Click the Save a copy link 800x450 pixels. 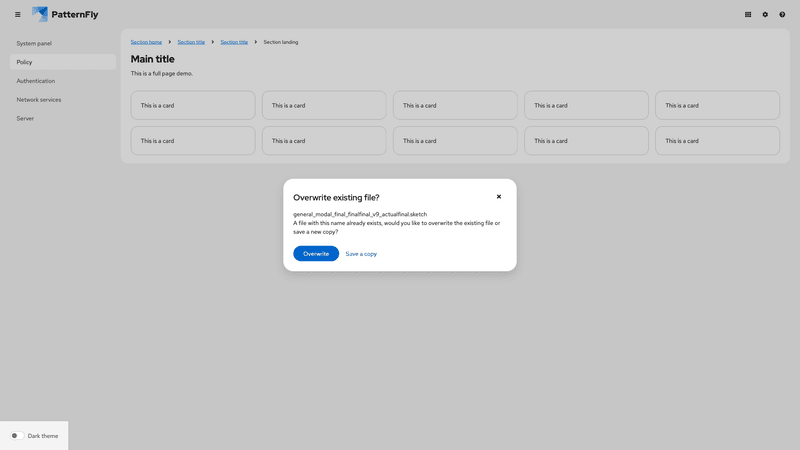[x=361, y=254]
